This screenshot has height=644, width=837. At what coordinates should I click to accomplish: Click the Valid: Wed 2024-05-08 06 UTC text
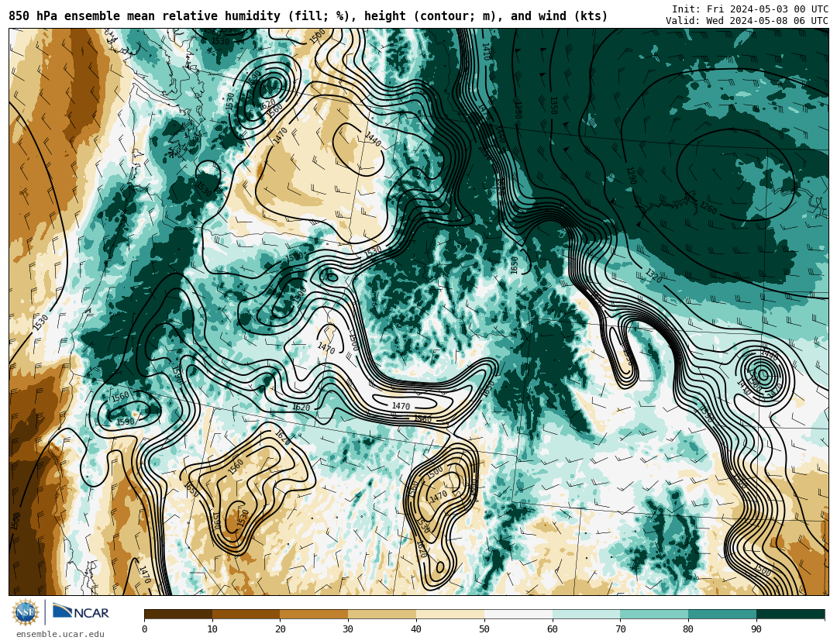747,21
